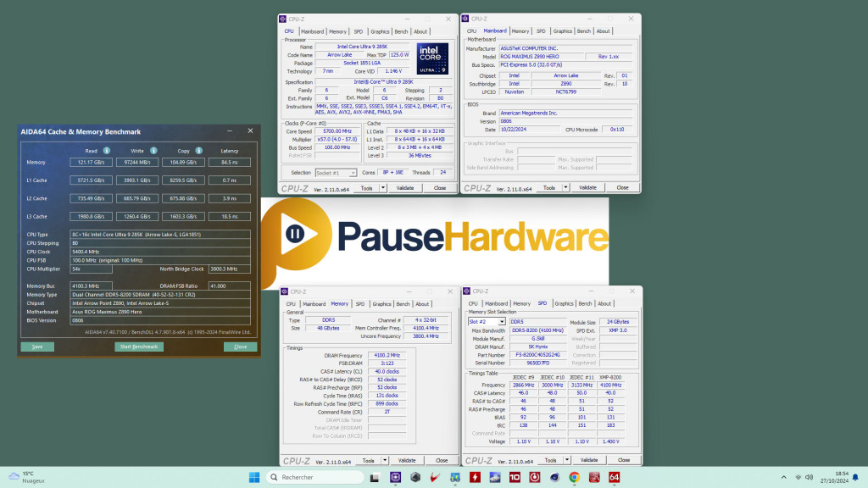Click the XMP-8200 voltage value 1.400 V
868x488 pixels.
click(610, 441)
